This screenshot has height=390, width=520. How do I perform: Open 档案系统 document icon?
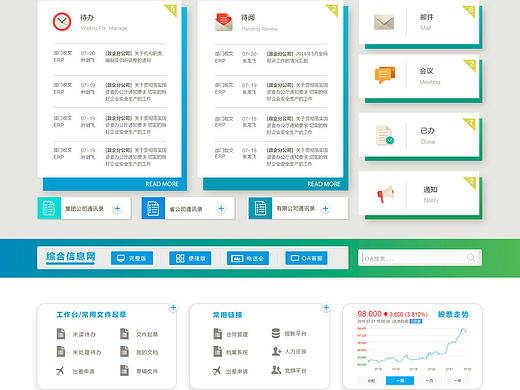point(218,351)
